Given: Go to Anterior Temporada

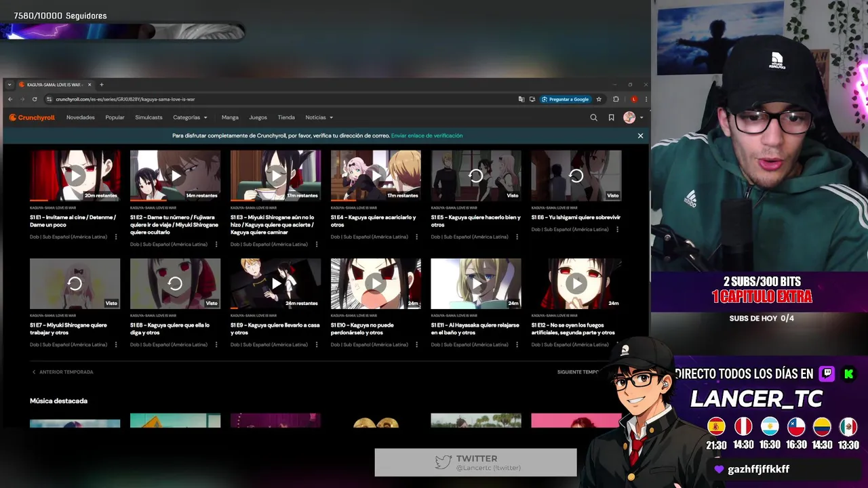Looking at the screenshot, I should point(62,372).
